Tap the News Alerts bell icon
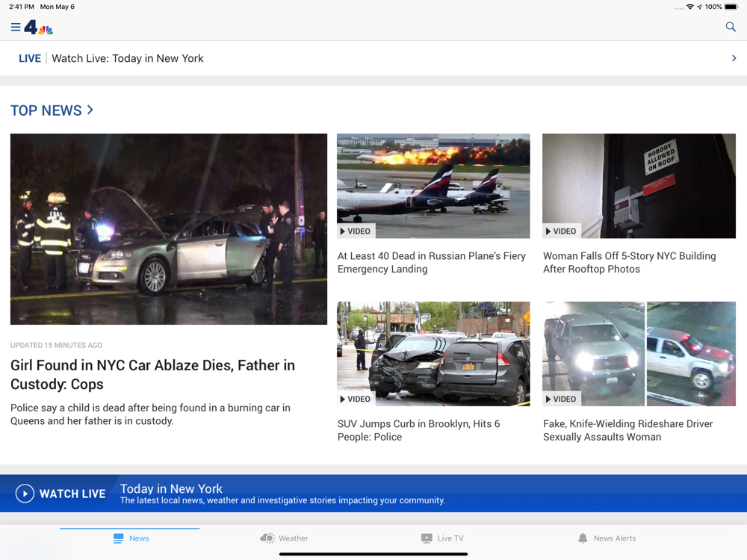747x560 pixels. [x=583, y=538]
